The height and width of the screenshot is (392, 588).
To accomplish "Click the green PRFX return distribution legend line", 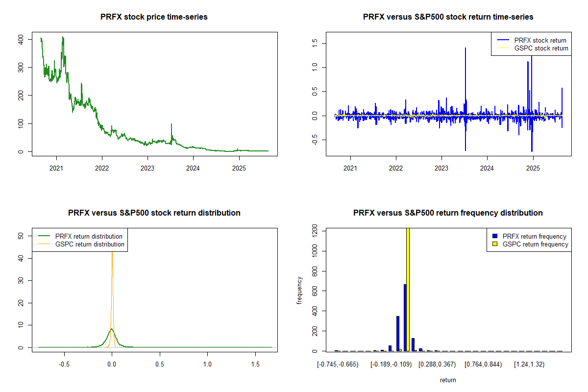I will [44, 236].
